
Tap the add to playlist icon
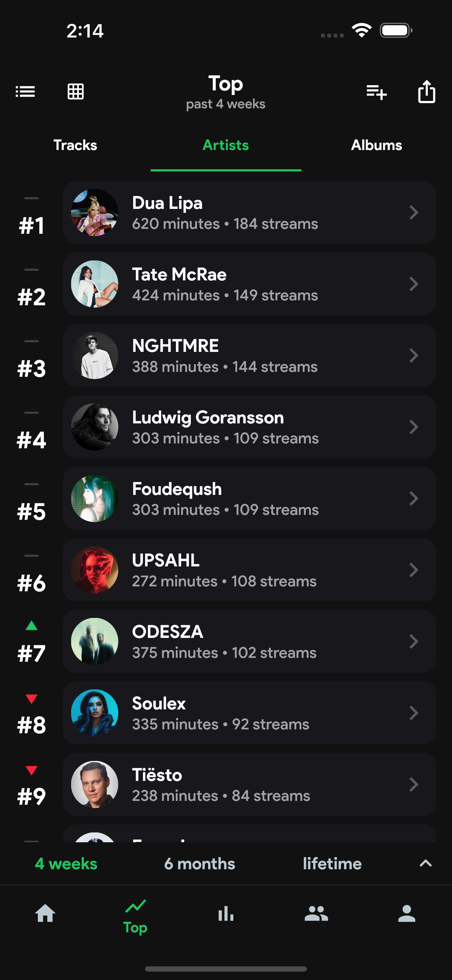[376, 92]
